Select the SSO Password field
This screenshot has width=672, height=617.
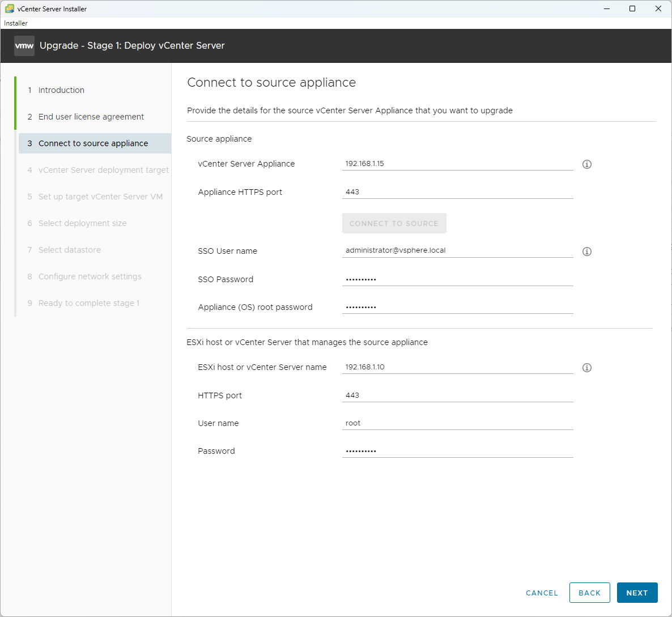click(x=457, y=279)
